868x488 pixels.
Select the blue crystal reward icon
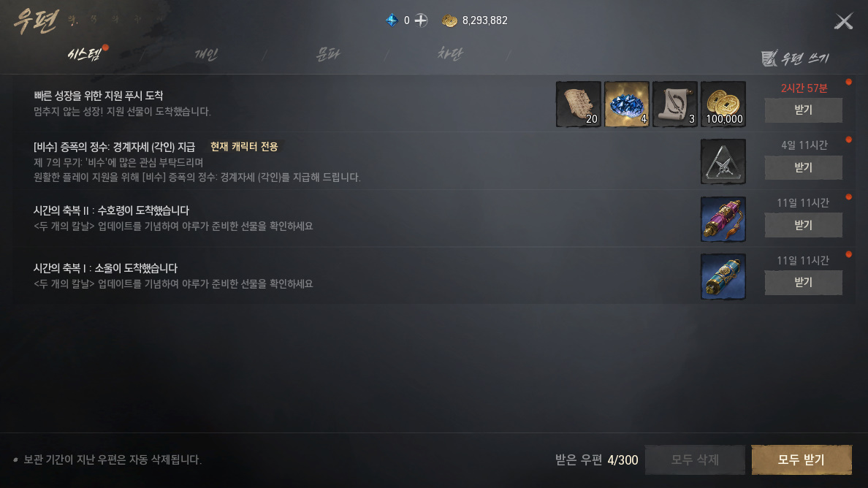tap(627, 104)
